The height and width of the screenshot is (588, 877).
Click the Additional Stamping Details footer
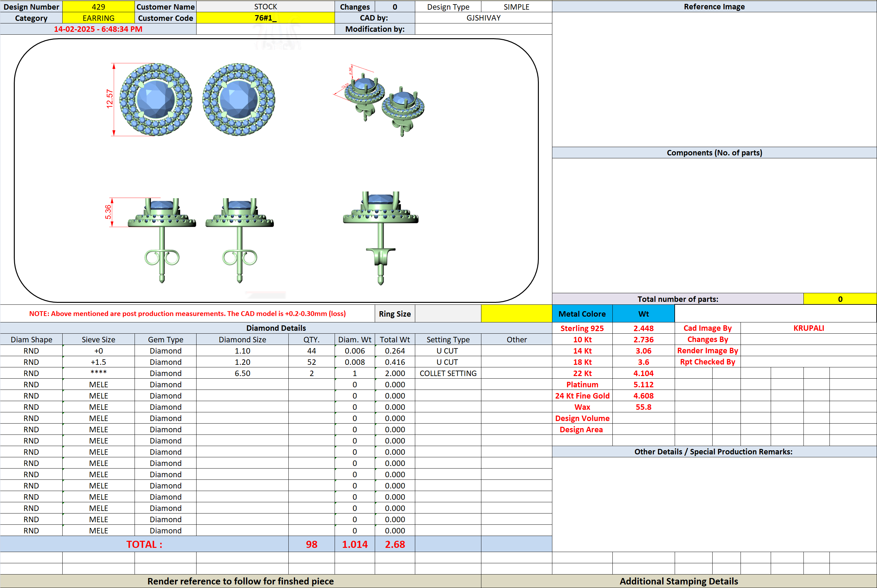679,581
